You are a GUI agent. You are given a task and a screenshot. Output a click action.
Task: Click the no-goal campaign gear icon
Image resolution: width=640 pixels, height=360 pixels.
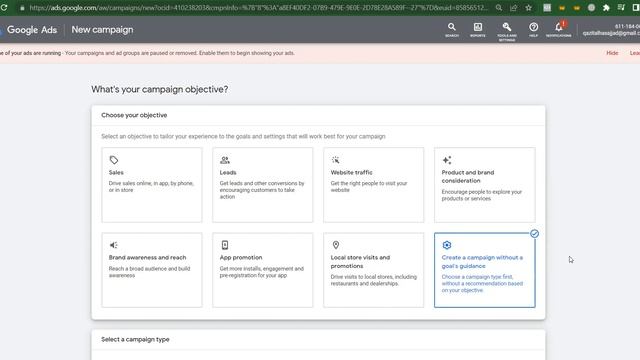tap(447, 245)
